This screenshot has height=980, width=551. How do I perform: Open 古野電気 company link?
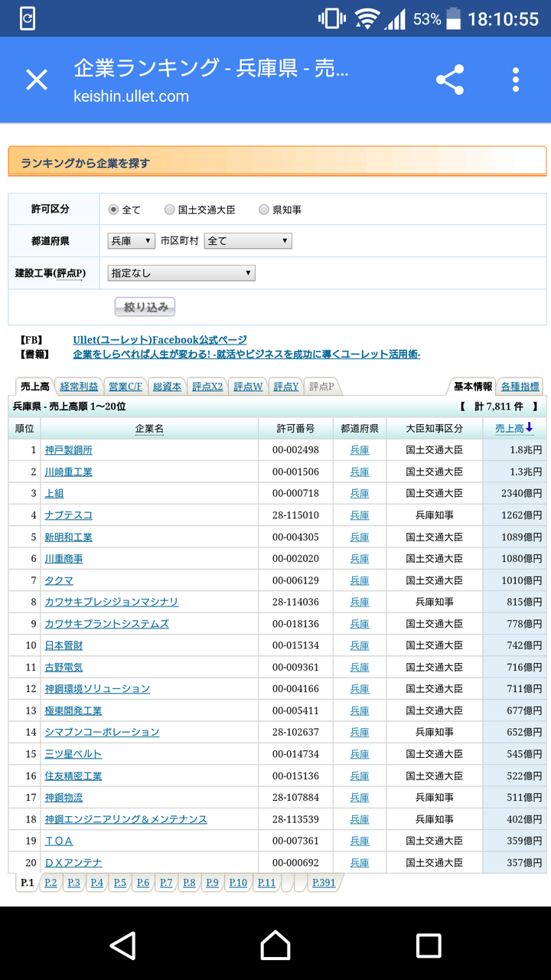(64, 667)
